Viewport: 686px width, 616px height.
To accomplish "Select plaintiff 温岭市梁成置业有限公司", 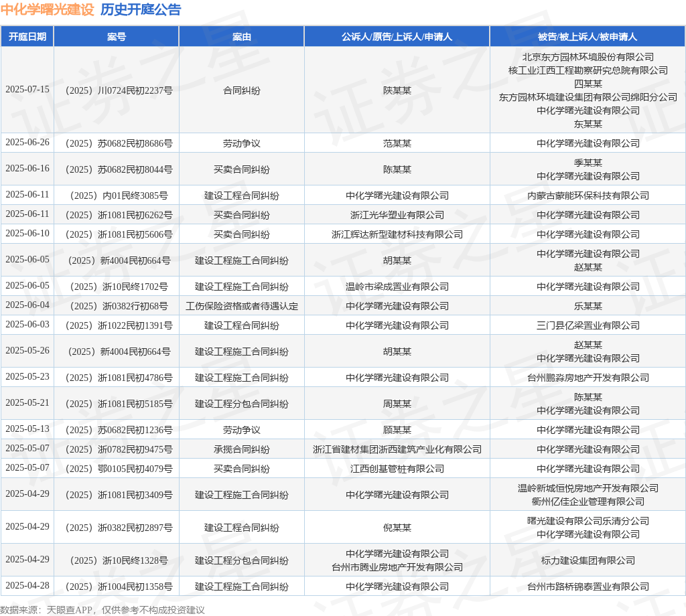I will (397, 287).
